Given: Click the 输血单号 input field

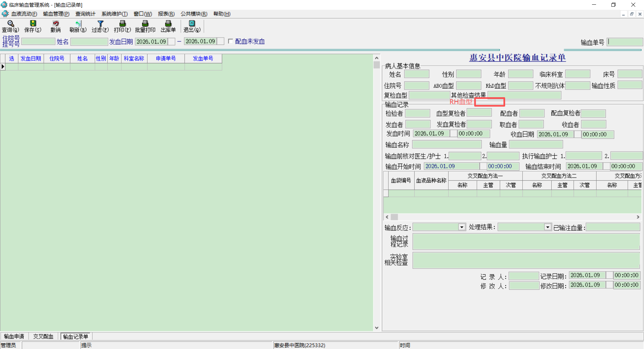Looking at the screenshot, I should click(x=625, y=42).
